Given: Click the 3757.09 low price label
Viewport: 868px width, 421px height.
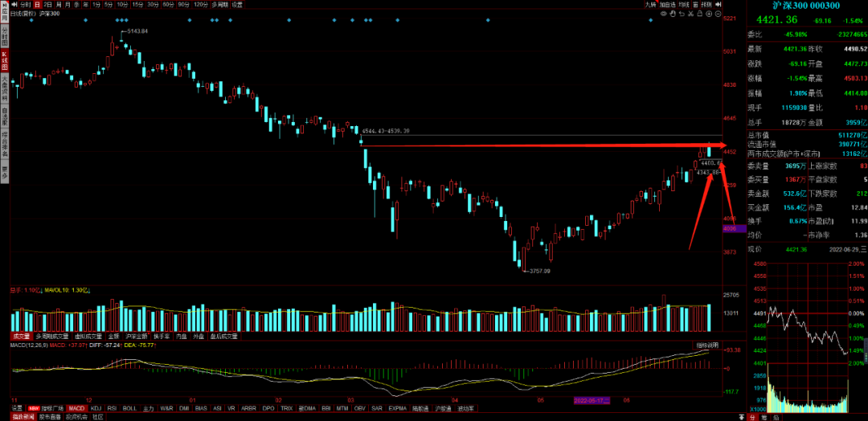Looking at the screenshot, I should [540, 271].
